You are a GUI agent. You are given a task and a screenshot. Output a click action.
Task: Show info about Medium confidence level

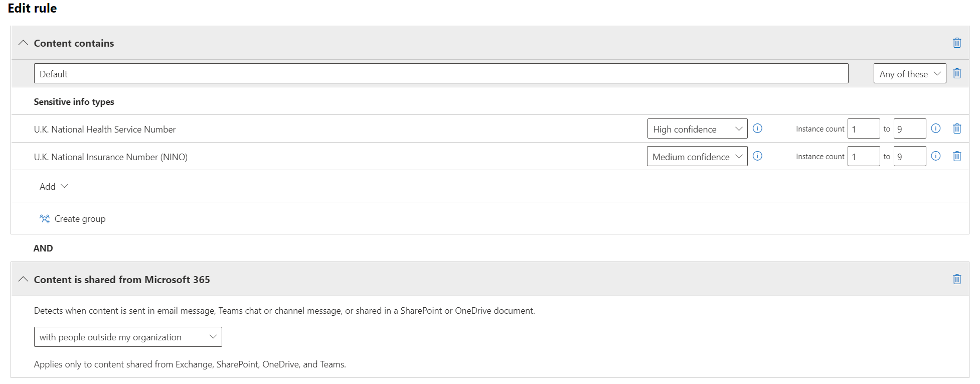click(x=758, y=156)
